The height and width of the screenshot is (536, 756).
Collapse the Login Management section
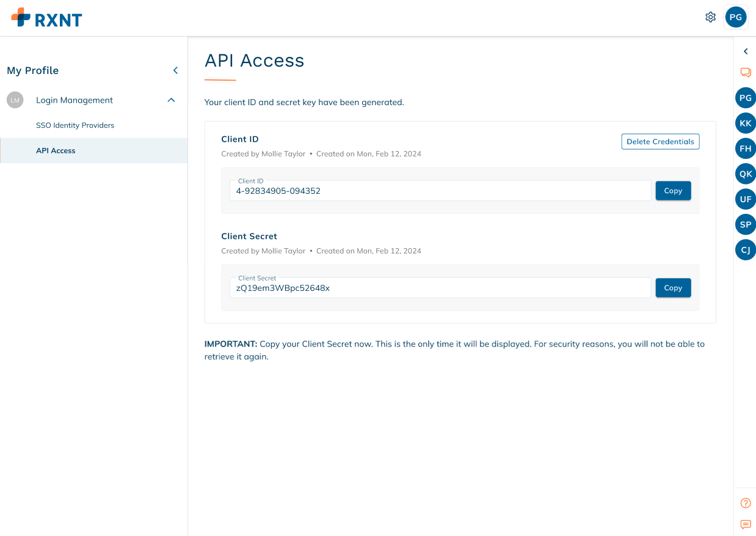171,100
